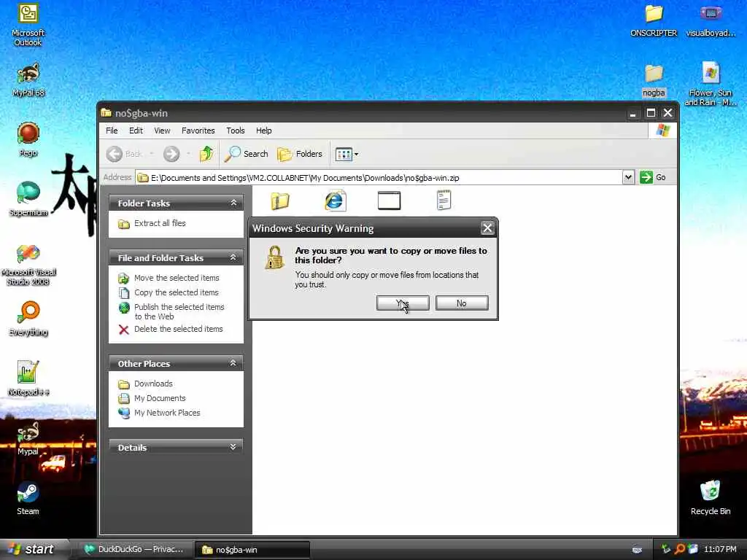
Task: Go to My Documents in Other Places
Action: 152,398
